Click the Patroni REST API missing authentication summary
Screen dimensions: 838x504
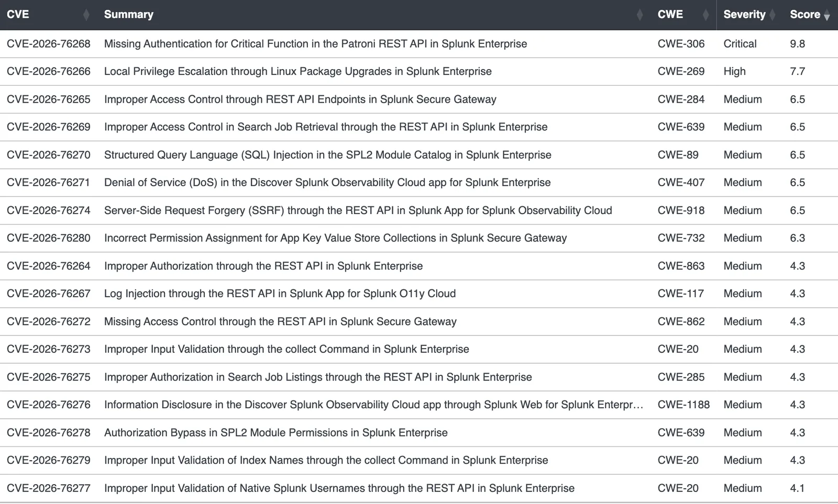[x=315, y=44]
